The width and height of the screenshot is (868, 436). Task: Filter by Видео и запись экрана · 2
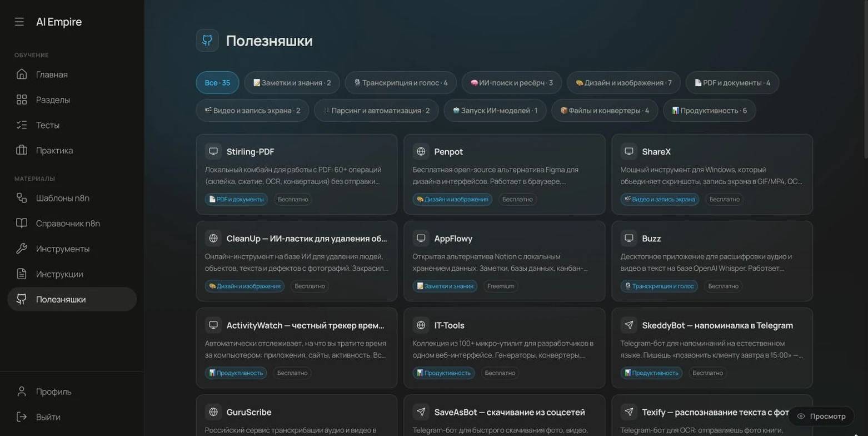click(x=252, y=111)
